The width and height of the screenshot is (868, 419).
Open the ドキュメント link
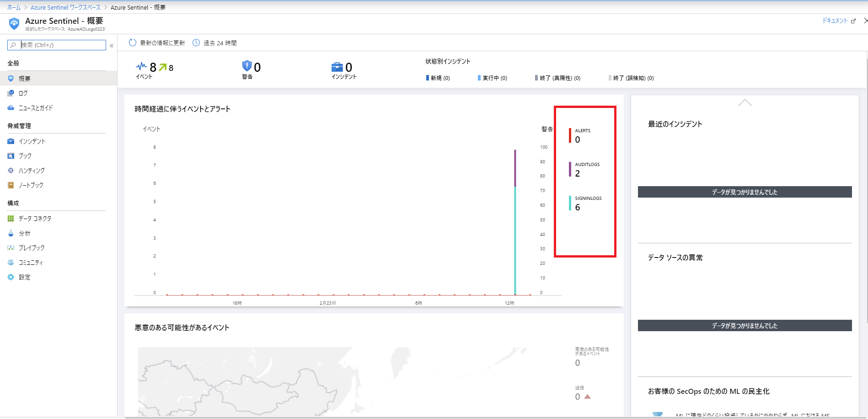pyautogui.click(x=835, y=21)
